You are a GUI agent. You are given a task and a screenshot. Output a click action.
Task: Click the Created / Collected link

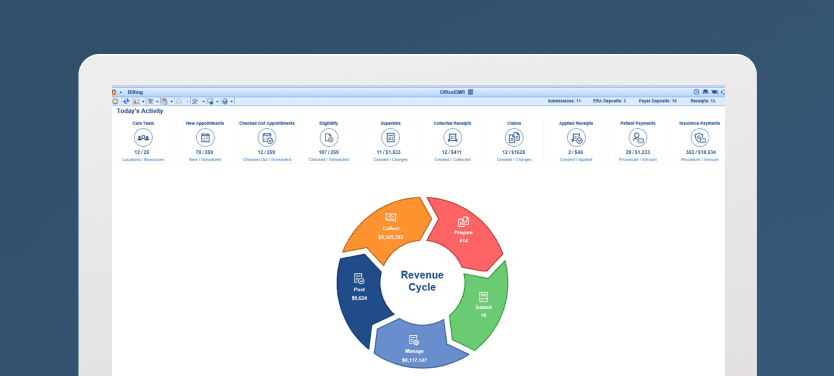pyautogui.click(x=453, y=160)
